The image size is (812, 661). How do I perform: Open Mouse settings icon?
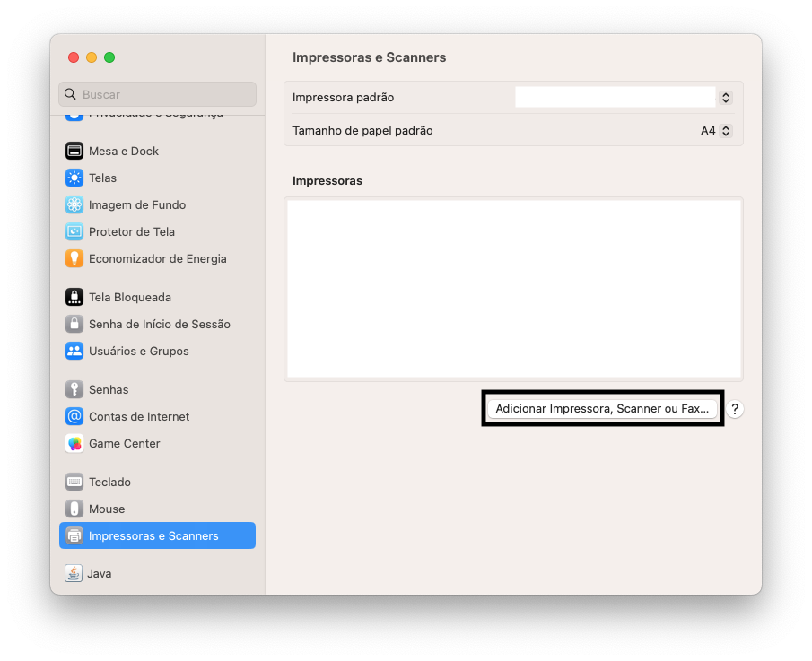click(x=74, y=509)
